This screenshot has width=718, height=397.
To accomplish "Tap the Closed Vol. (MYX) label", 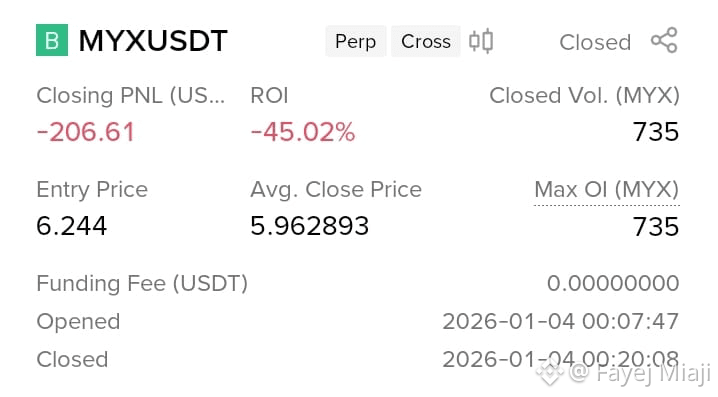I will (584, 96).
